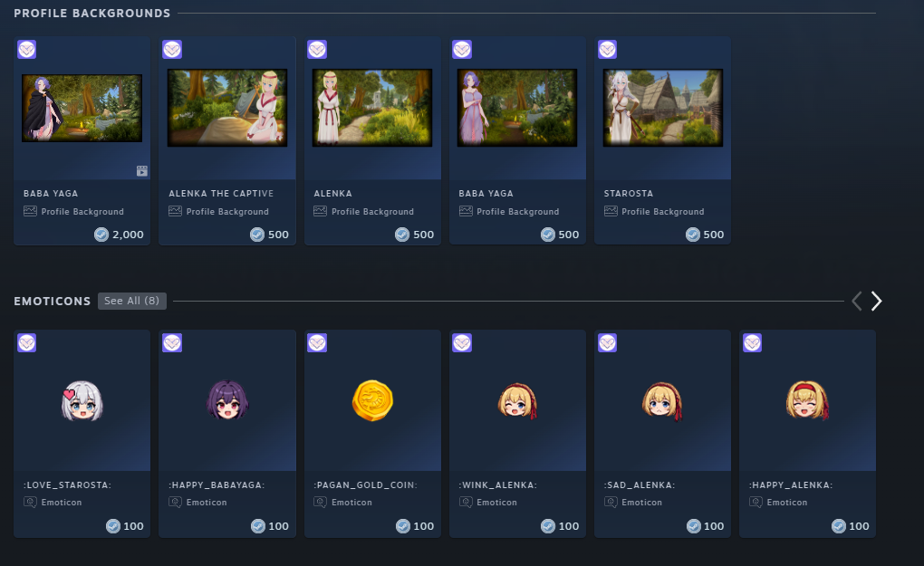
Task: Click the game badge icon on the Alenka background card
Action: pos(317,50)
